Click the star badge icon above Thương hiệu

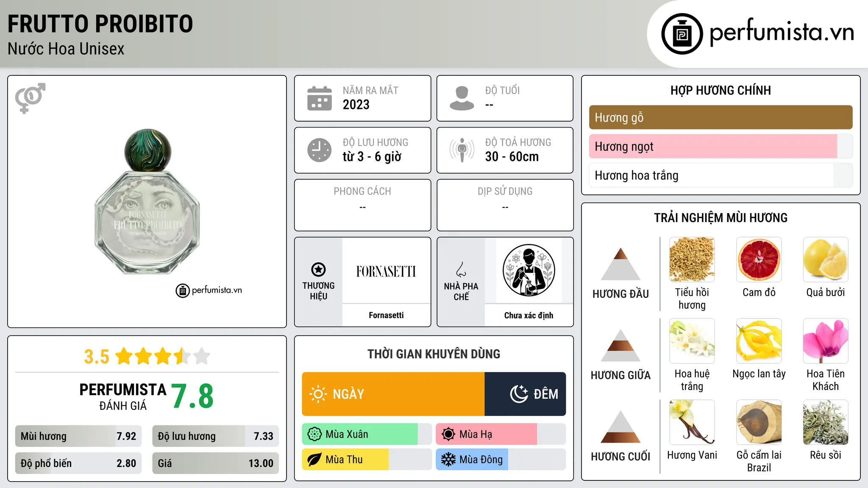click(318, 269)
